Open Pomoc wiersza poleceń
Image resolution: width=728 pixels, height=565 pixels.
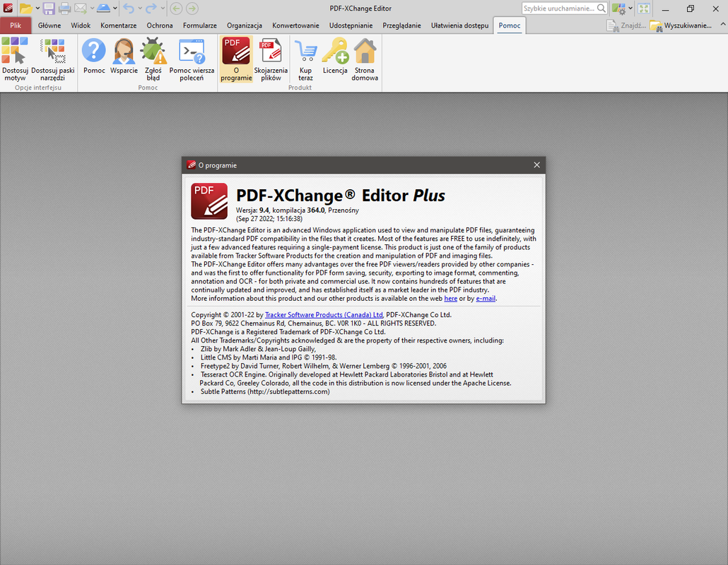[x=192, y=59]
